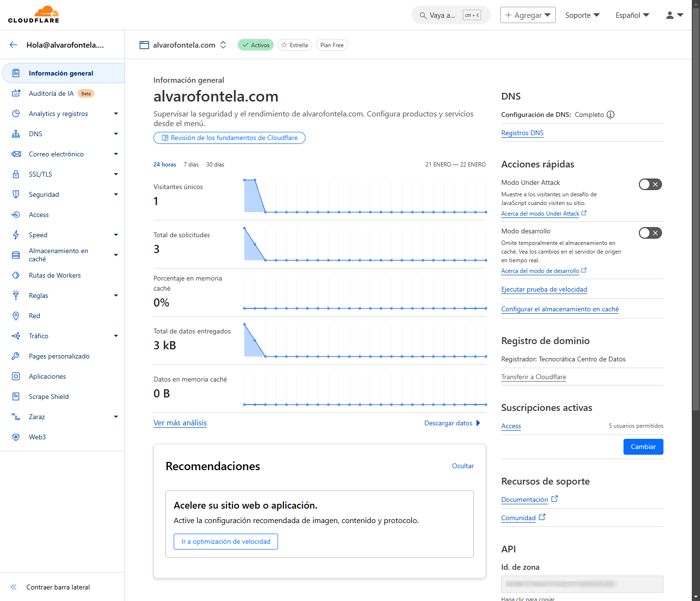Click the Auditoría de IA robot icon
The height and width of the screenshot is (601, 700).
[x=16, y=93]
